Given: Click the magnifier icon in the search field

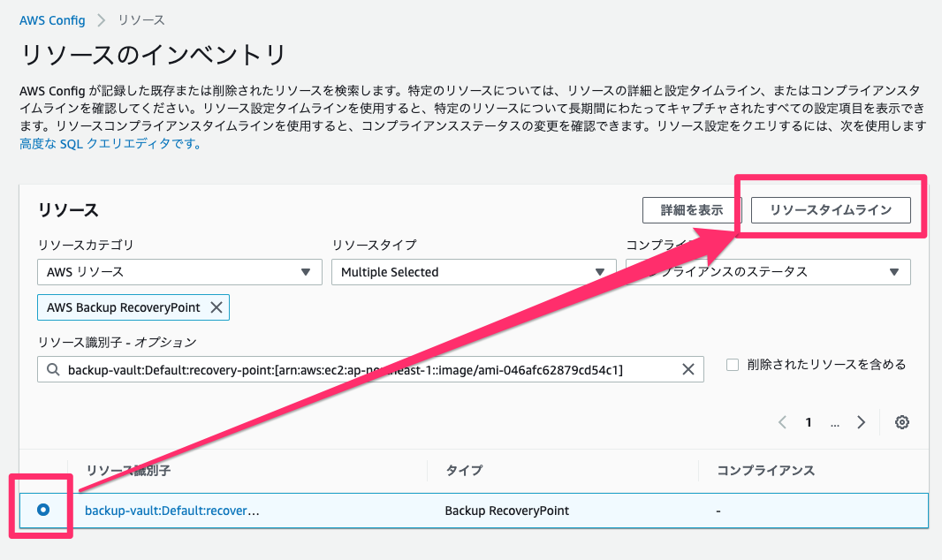Looking at the screenshot, I should click(55, 368).
